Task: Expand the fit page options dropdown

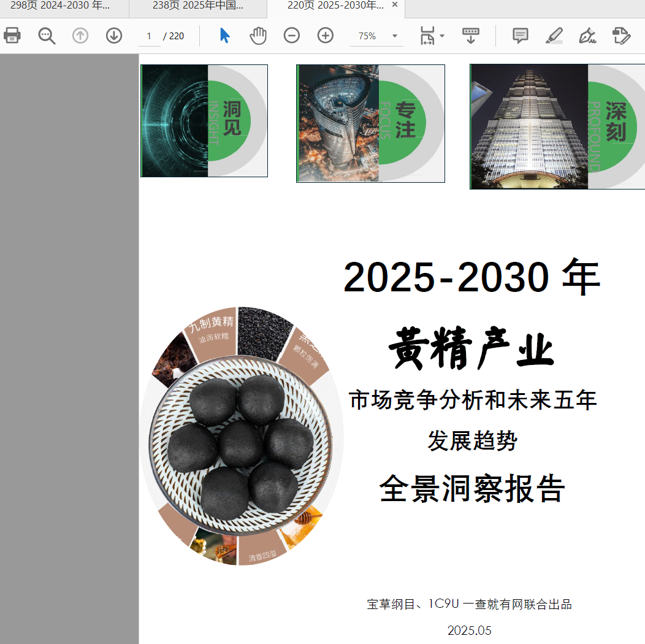Action: 441,36
